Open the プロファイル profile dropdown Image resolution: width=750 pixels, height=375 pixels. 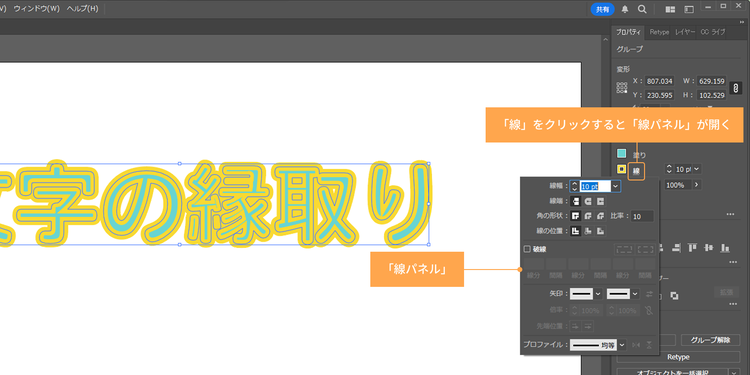click(622, 345)
